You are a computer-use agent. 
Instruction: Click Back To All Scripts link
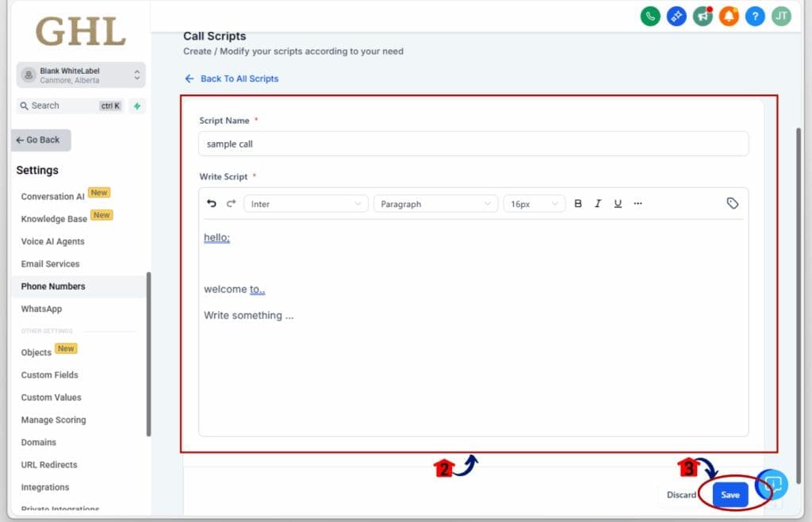232,79
